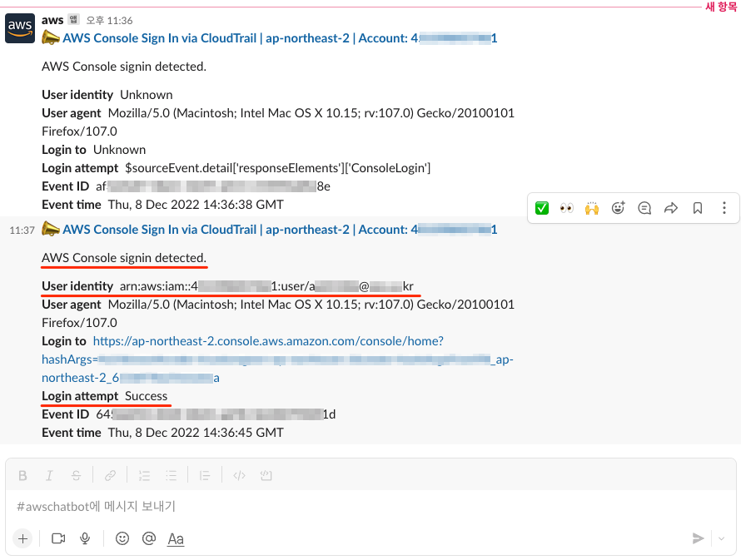Record an audio clip with the microphone icon
The image size is (741, 560).
click(85, 538)
